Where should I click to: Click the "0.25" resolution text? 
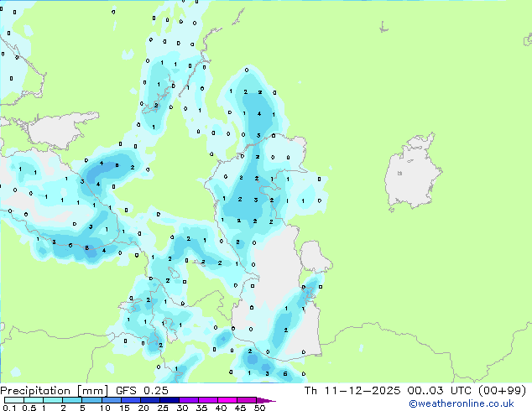[156, 391]
